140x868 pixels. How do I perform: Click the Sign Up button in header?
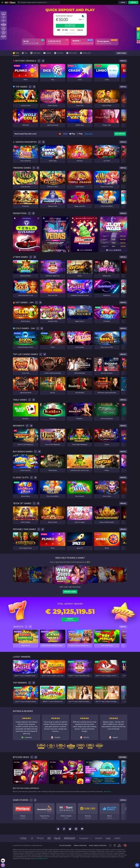pyautogui.click(x=132, y=2)
